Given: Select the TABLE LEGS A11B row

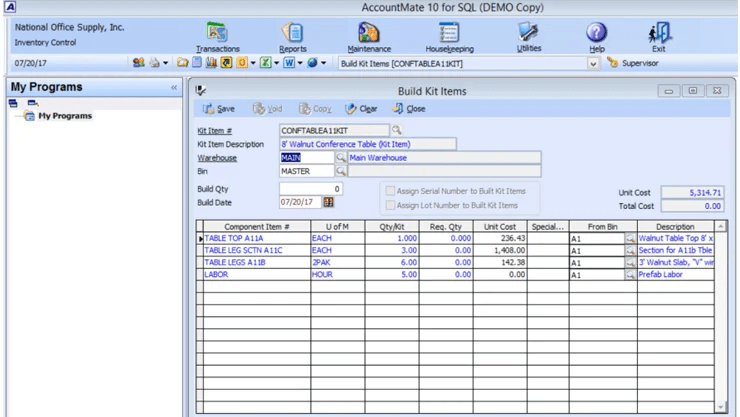Looking at the screenshot, I should [455, 262].
